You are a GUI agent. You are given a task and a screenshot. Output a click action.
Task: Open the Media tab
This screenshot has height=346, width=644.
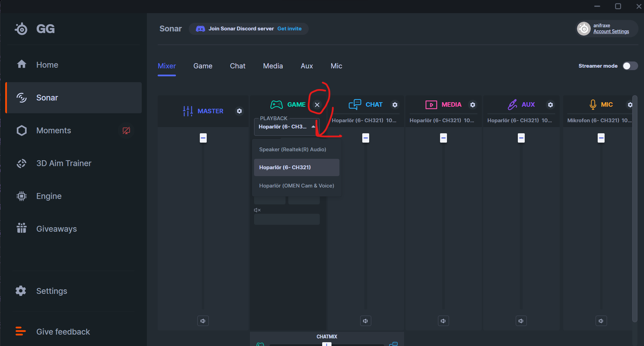point(273,66)
